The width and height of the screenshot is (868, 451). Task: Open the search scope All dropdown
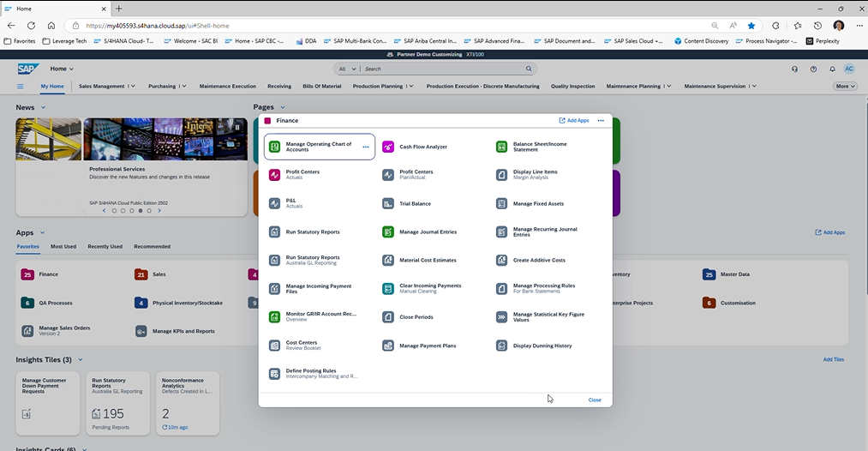click(347, 69)
